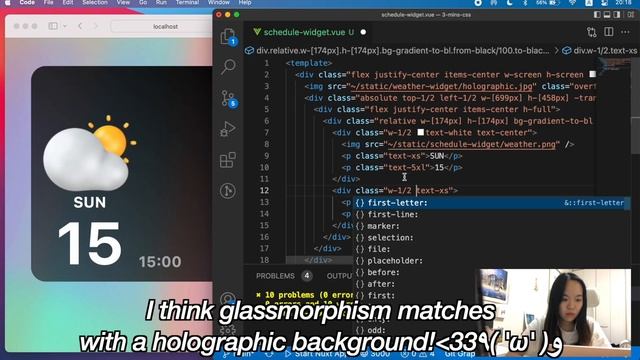This screenshot has height=360, width=640.
Task: Switch to the PROBLEMS panel tab
Action: (x=275, y=276)
